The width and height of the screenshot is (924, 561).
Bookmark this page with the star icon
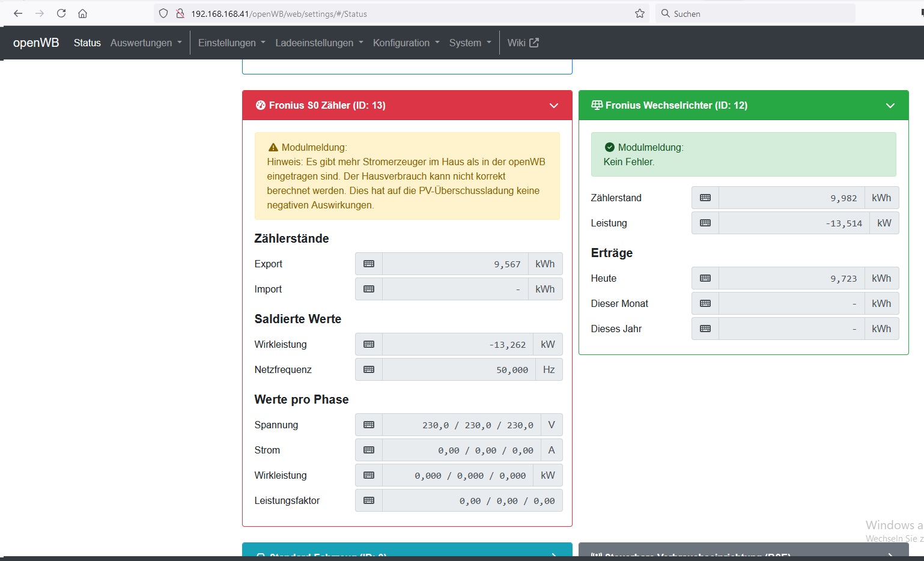[640, 13]
